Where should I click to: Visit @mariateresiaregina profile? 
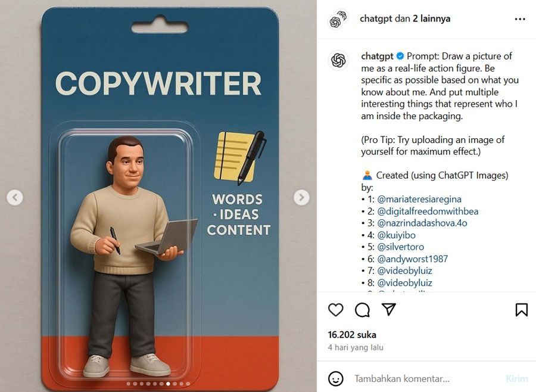[x=419, y=199]
